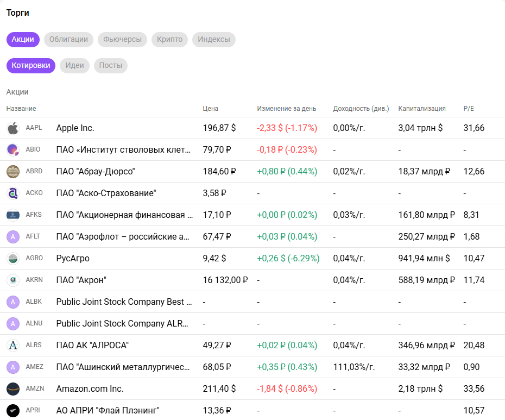Click the Amazon AMZN logo
Image resolution: width=505 pixels, height=420 pixels.
click(13, 388)
